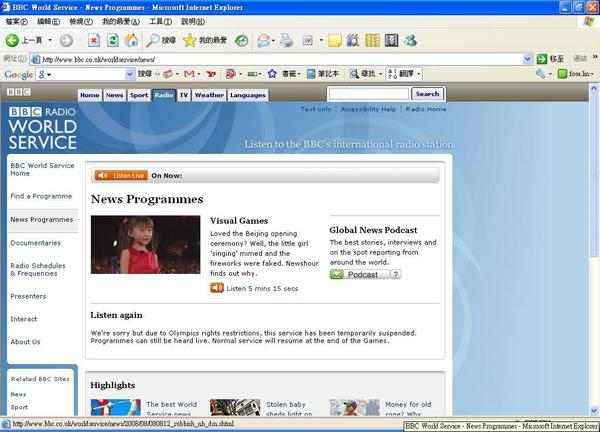The image size is (600, 432).
Task: Open the 檔案(F) File menu
Action: coord(16,22)
